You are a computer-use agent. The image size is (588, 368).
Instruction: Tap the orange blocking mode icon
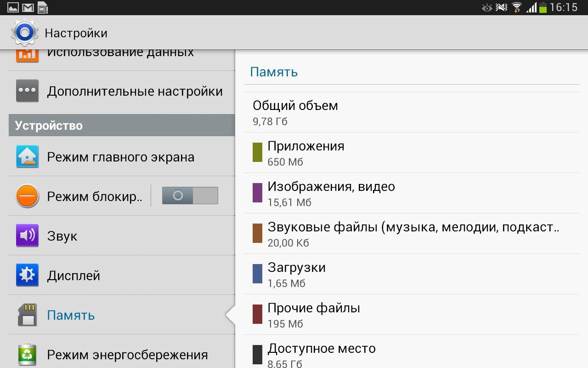27,196
